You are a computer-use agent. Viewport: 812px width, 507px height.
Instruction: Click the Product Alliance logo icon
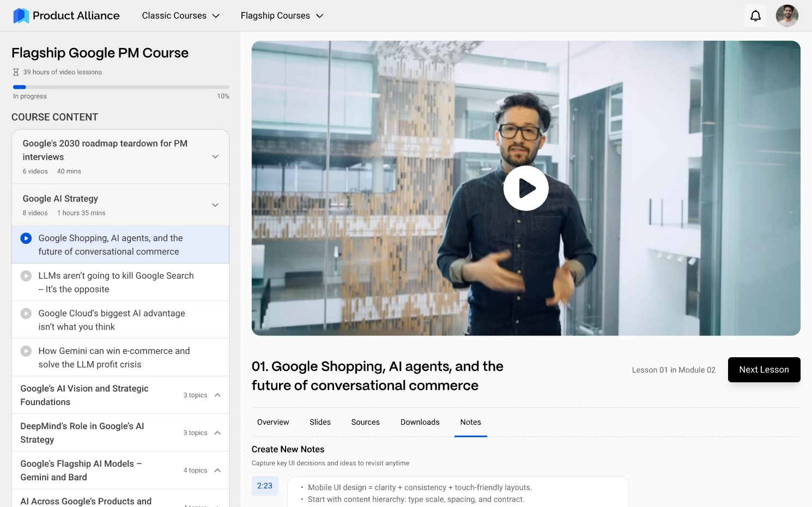pyautogui.click(x=21, y=15)
